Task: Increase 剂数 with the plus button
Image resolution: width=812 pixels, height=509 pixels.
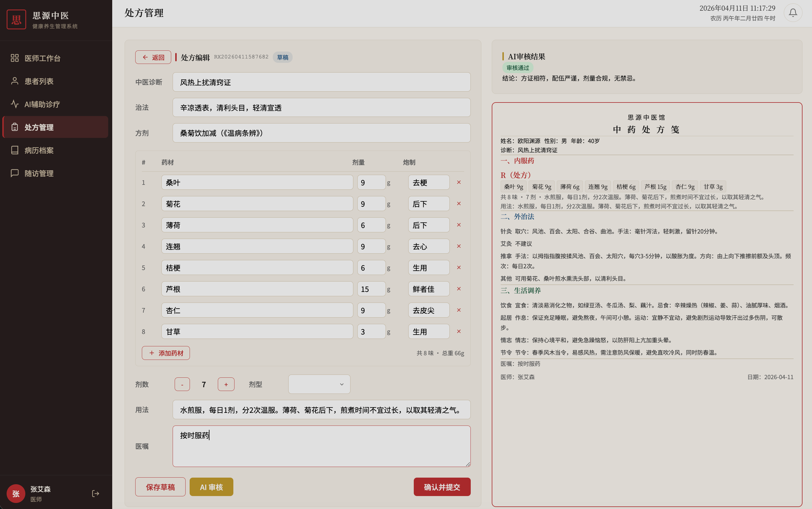Action: coord(226,384)
